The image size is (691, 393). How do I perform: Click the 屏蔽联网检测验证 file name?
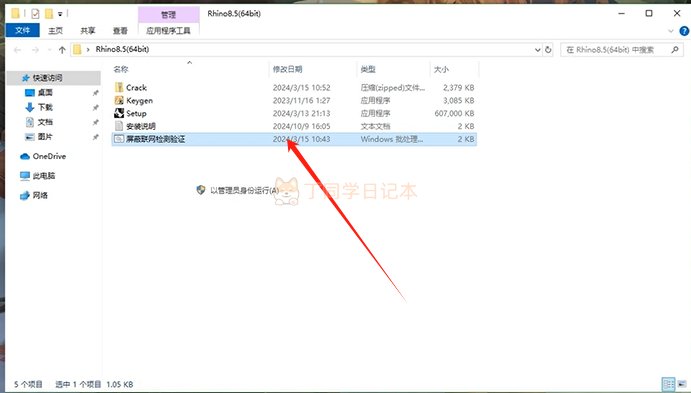[155, 139]
